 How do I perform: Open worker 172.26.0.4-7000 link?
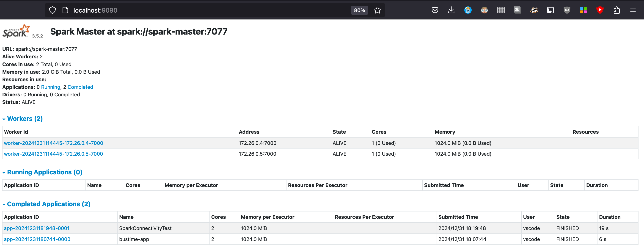(x=53, y=143)
